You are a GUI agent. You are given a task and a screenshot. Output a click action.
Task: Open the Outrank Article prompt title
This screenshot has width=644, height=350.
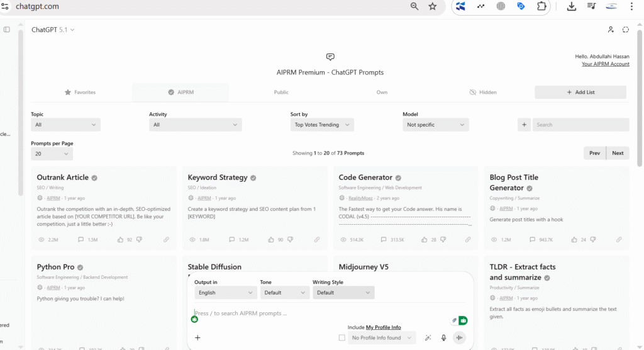coord(62,178)
